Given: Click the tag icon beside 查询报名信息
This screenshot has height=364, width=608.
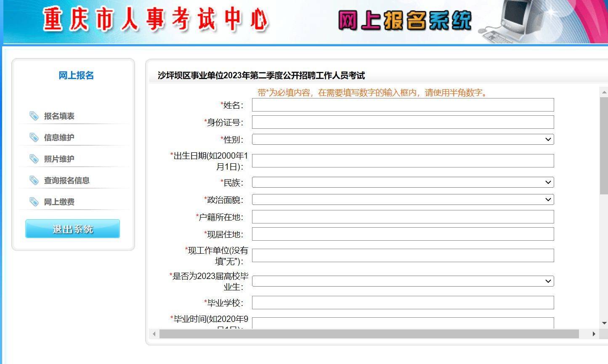Looking at the screenshot, I should [x=34, y=180].
